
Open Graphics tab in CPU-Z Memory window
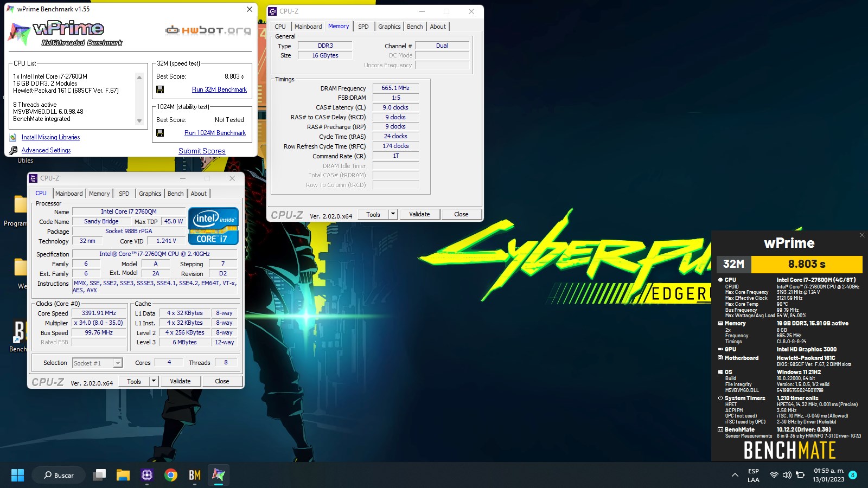click(390, 27)
